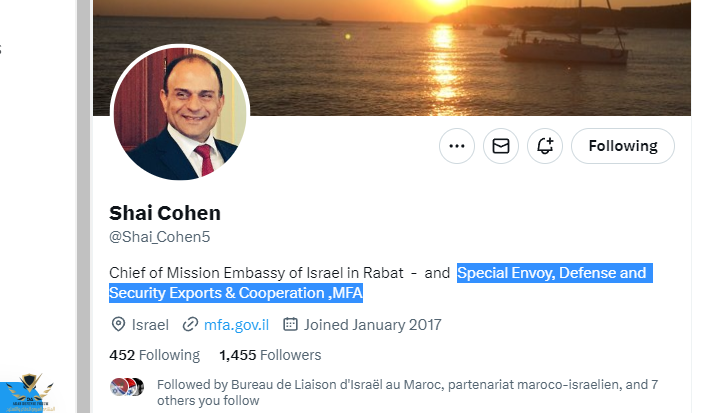Screen dimensions: 705x413
Task: Open the sunset header banner photo
Action: click(x=450, y=50)
